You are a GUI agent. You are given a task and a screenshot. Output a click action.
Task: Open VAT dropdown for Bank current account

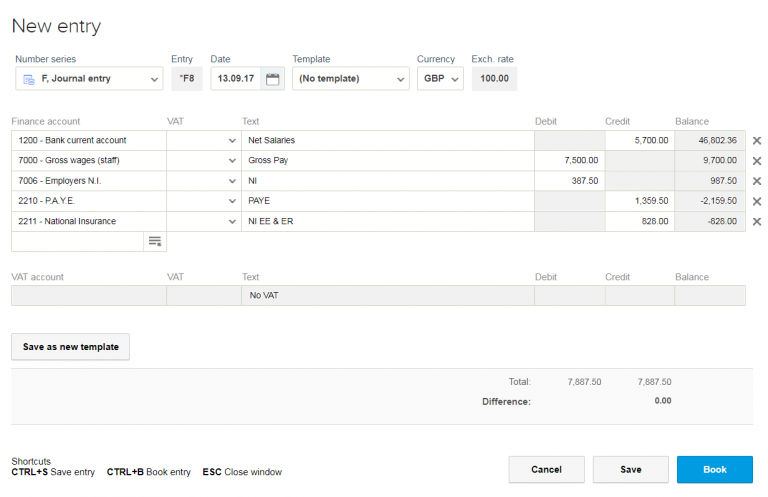(x=232, y=141)
